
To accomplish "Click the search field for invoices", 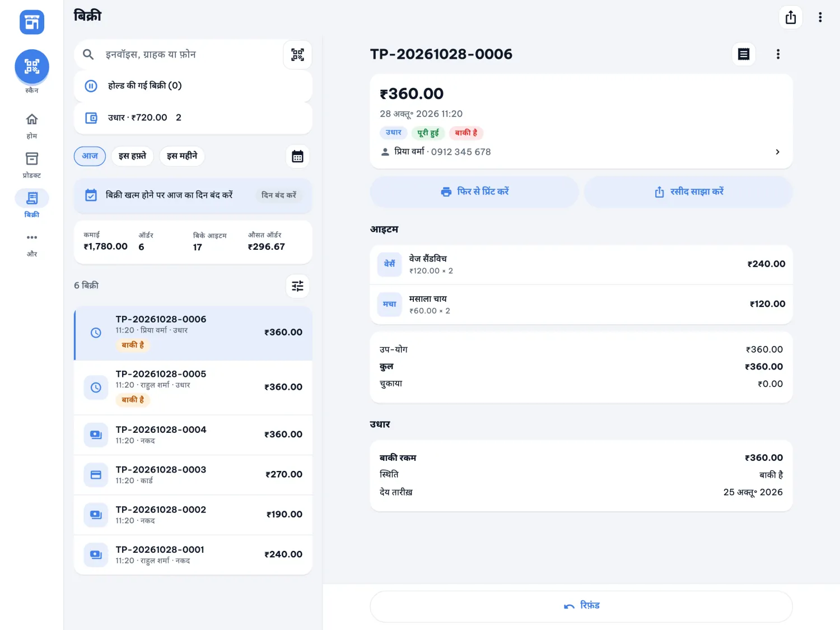I will pyautogui.click(x=179, y=54).
